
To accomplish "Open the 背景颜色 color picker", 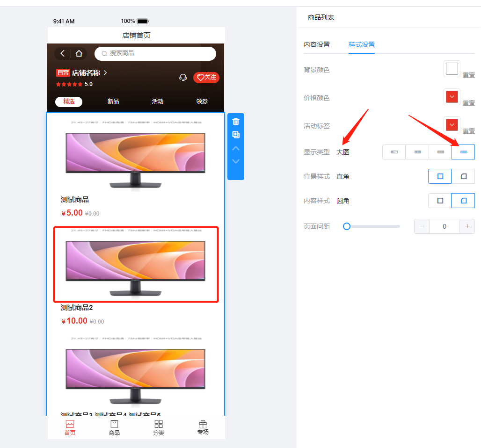I will pyautogui.click(x=452, y=69).
